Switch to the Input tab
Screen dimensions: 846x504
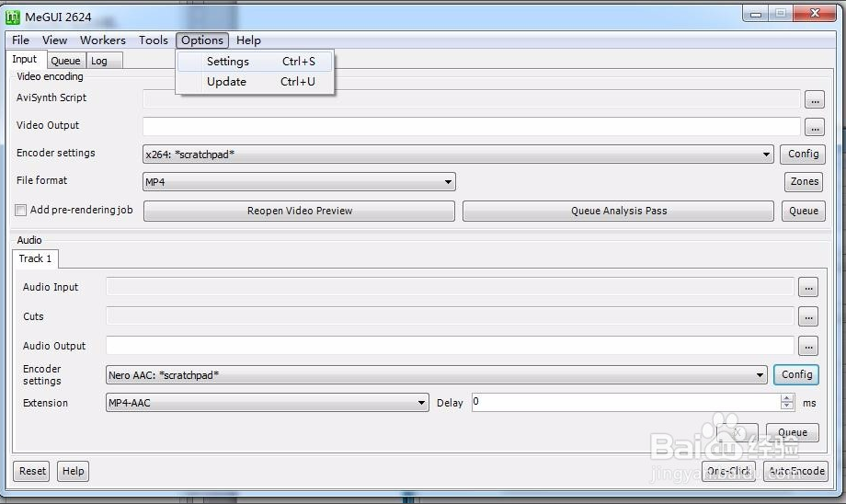25,60
